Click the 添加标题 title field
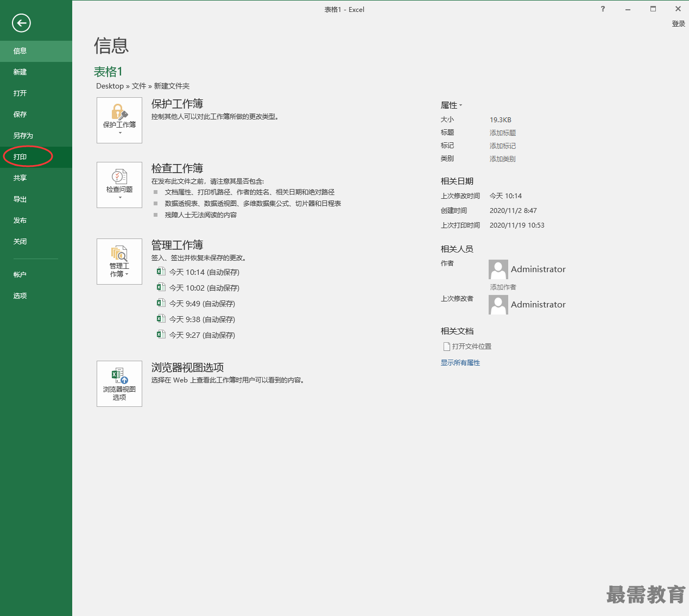Viewport: 689px width, 616px height. 503,133
